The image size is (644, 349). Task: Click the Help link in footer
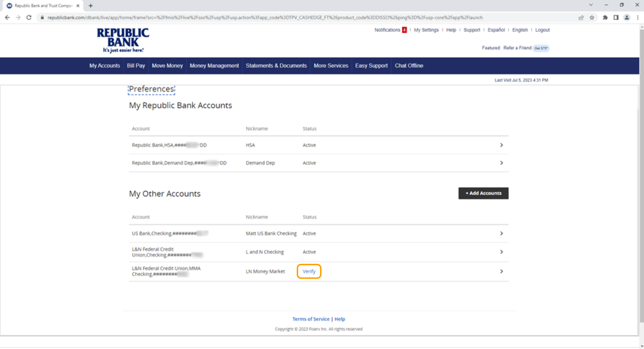click(340, 319)
